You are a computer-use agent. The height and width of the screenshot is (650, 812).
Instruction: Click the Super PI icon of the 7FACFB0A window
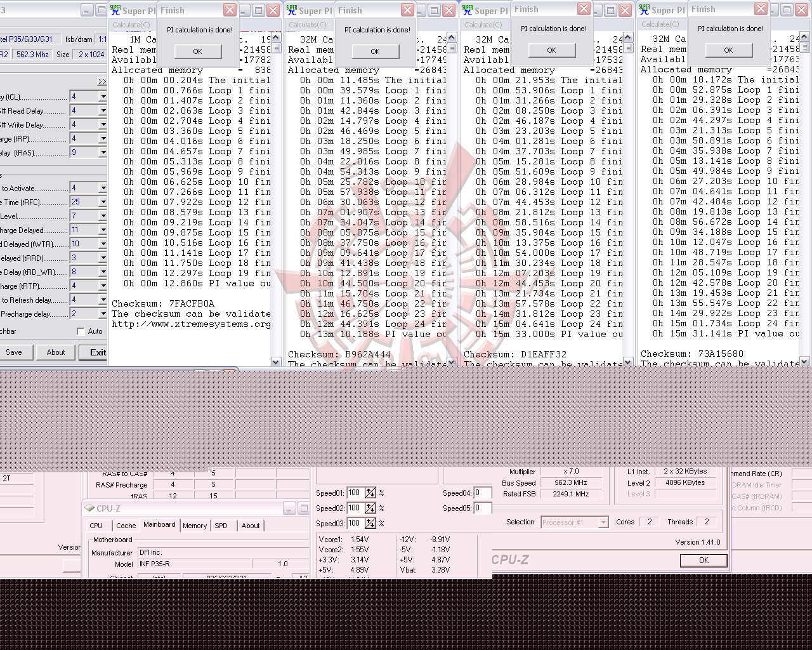tap(115, 10)
